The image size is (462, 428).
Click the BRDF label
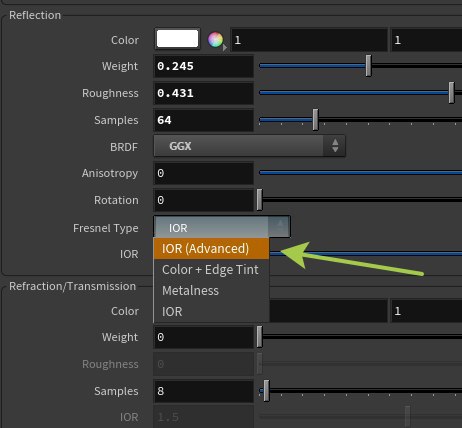pyautogui.click(x=124, y=147)
